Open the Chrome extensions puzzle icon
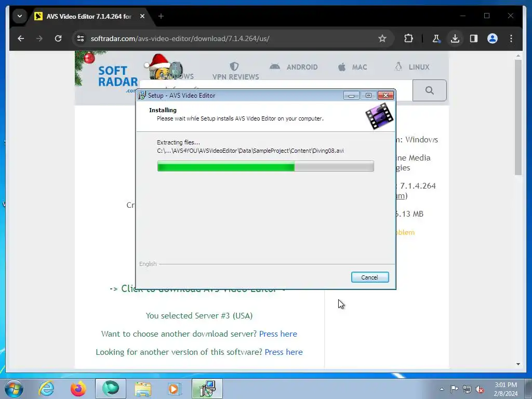The height and width of the screenshot is (399, 532). (x=408, y=38)
